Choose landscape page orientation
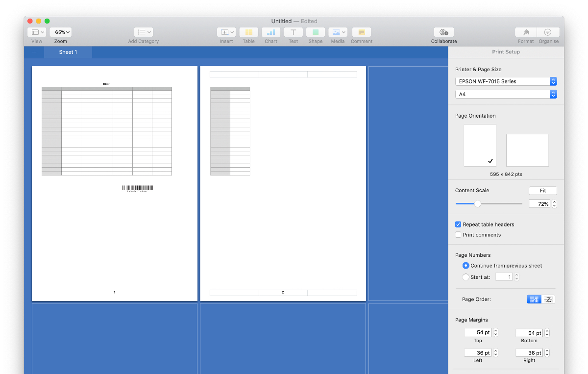This screenshot has height=374, width=588. [x=527, y=150]
